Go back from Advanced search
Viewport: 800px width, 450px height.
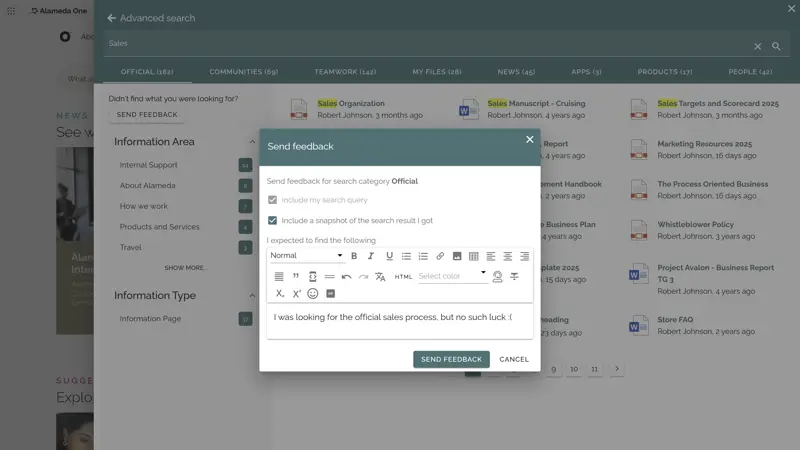point(111,18)
